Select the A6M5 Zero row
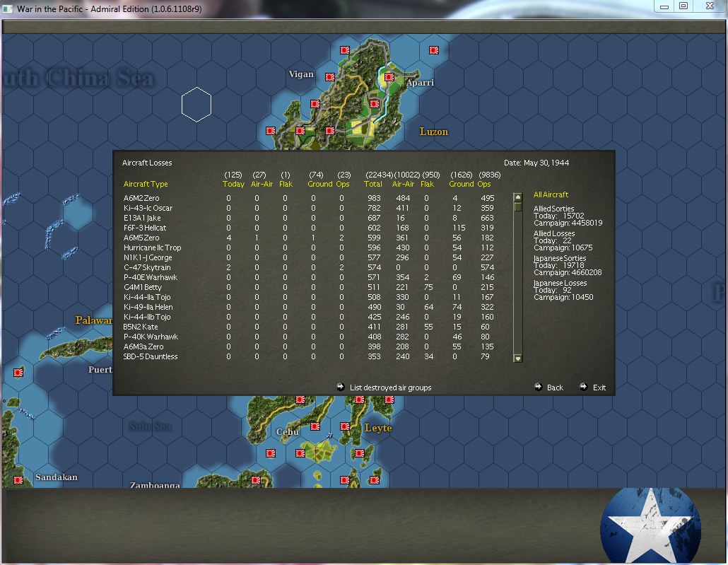 click(309, 238)
